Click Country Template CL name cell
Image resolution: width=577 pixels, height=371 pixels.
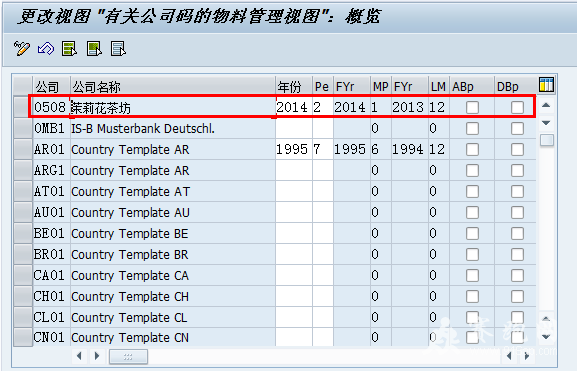coord(173,317)
